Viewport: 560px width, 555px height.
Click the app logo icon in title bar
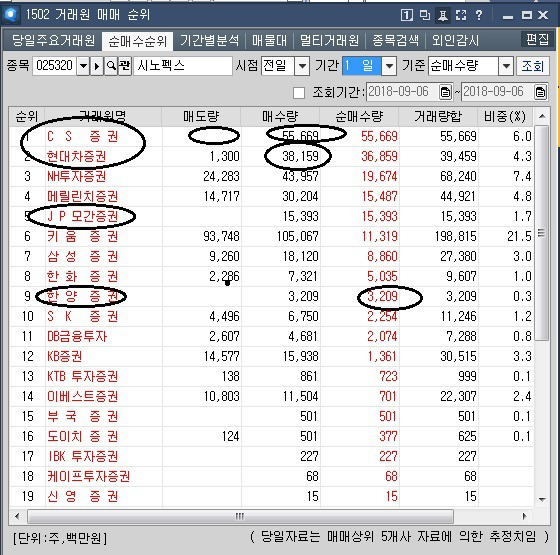[x=11, y=15]
